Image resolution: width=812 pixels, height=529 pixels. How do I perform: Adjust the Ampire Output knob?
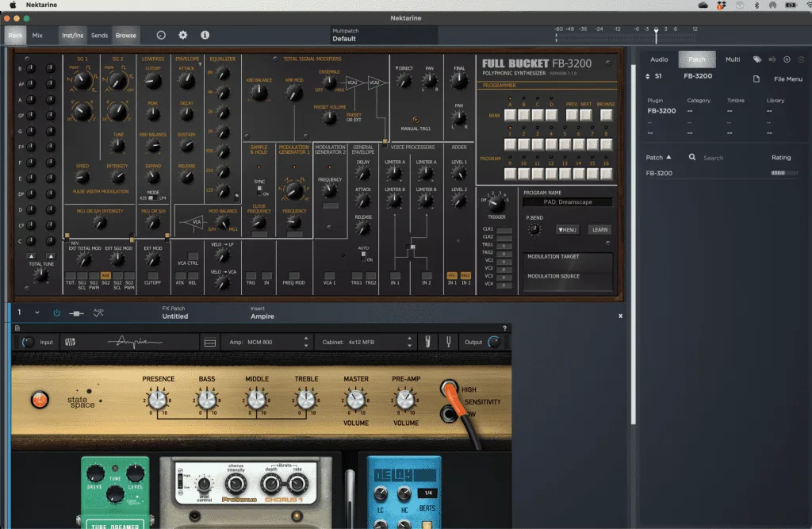click(494, 342)
